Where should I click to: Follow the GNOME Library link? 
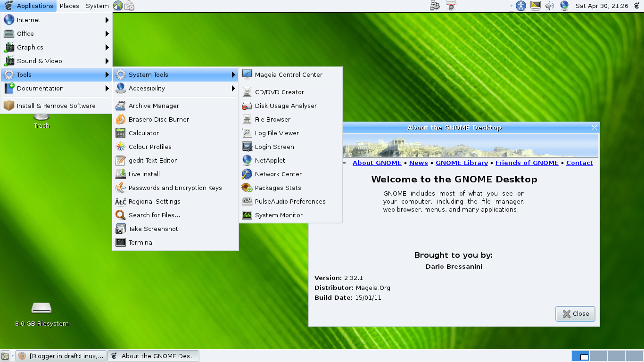[x=461, y=163]
